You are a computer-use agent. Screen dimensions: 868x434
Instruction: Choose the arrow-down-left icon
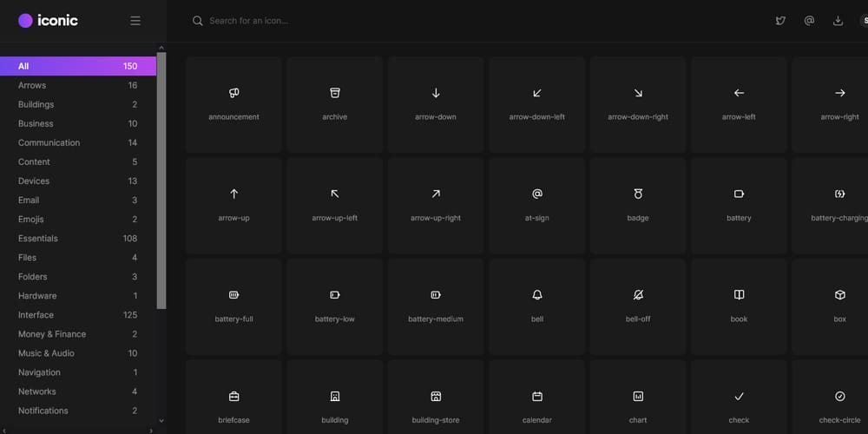tap(536, 104)
